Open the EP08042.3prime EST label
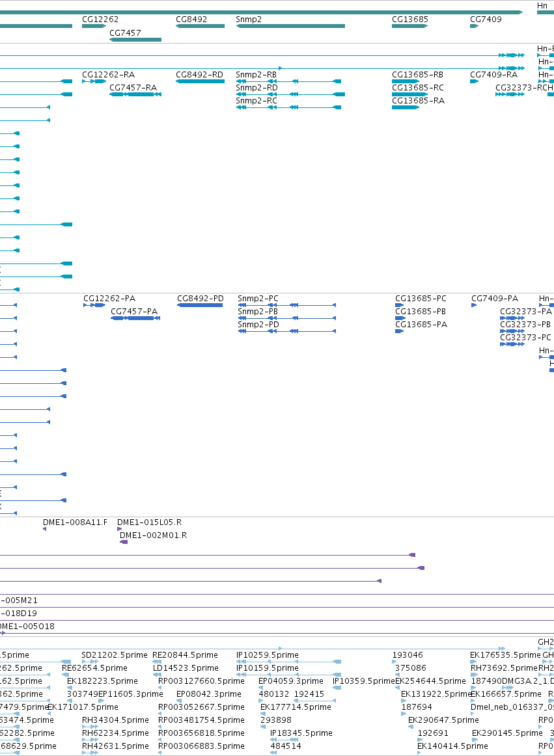The height and width of the screenshot is (756, 554). (208, 694)
